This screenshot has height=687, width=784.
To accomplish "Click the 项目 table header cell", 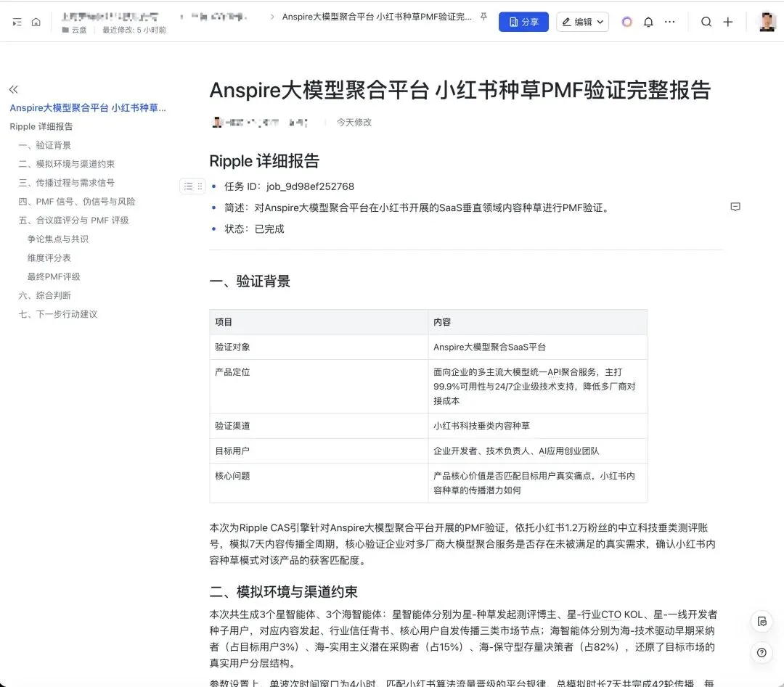I will [x=319, y=322].
